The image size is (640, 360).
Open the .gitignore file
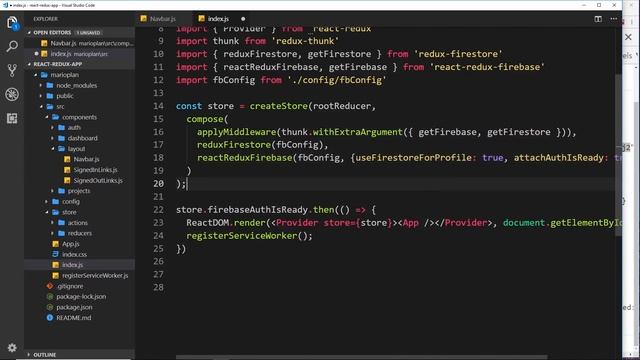80,286
